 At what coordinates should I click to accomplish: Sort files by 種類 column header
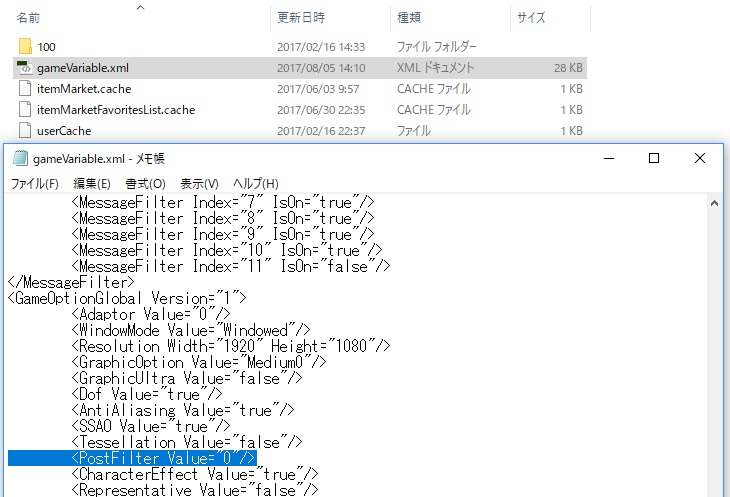pos(409,18)
